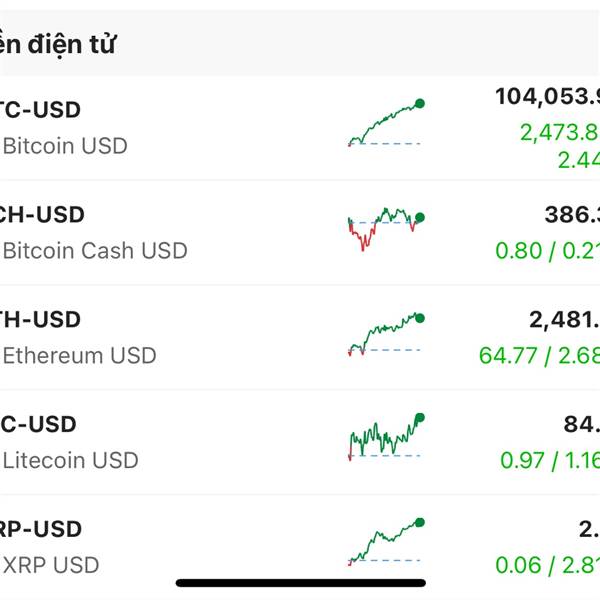Open the Bitcoin Cash USD sparkline chart
This screenshot has height=600, width=600.
[x=386, y=229]
